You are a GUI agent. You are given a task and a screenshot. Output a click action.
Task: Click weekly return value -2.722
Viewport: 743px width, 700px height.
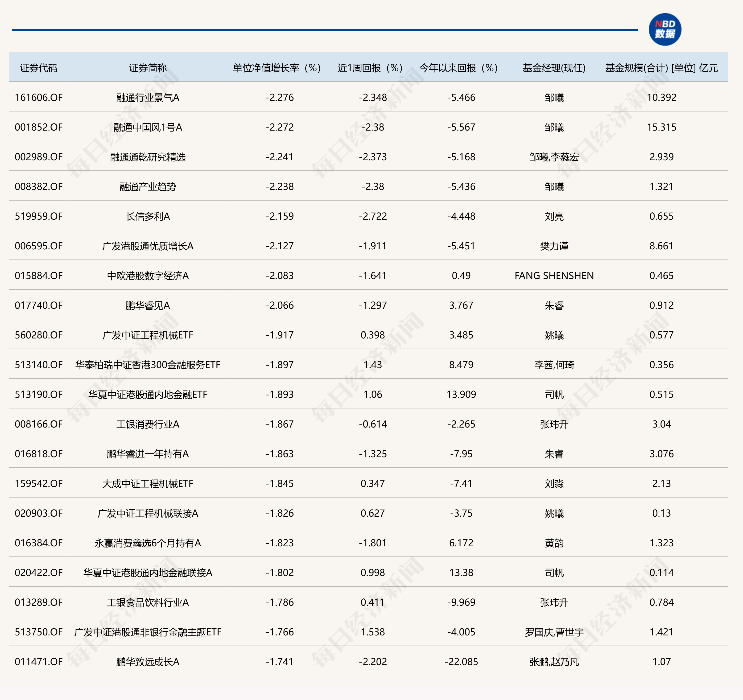(373, 216)
